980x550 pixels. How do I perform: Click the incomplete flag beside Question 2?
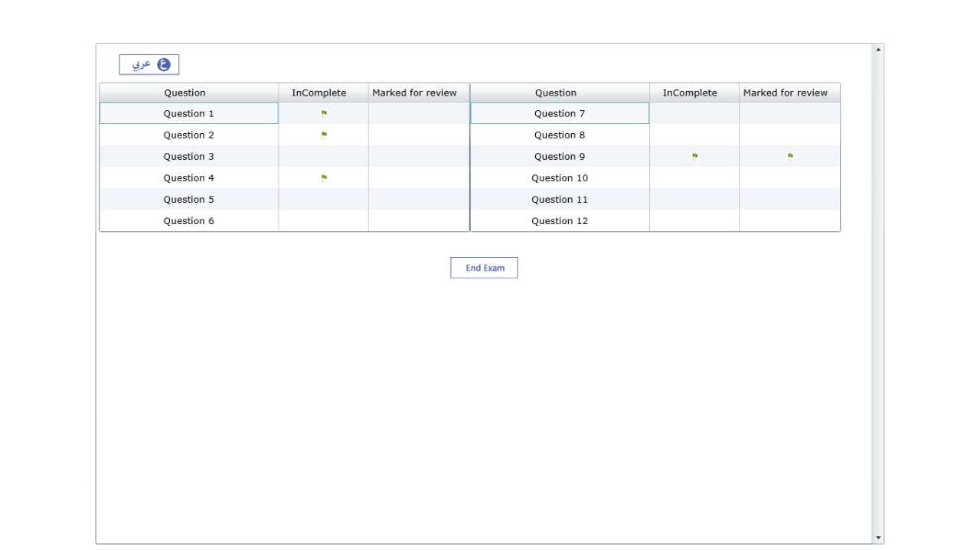325,134
